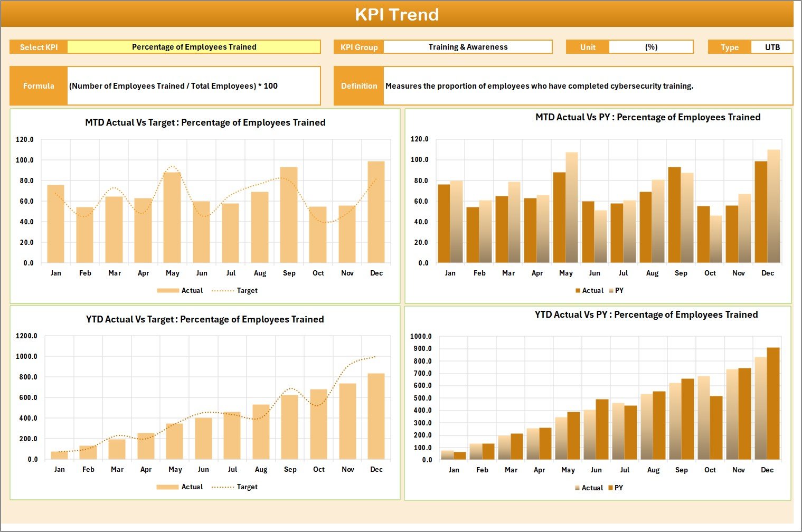802x532 pixels.
Task: Click the KPI Trend header title
Action: tap(397, 14)
